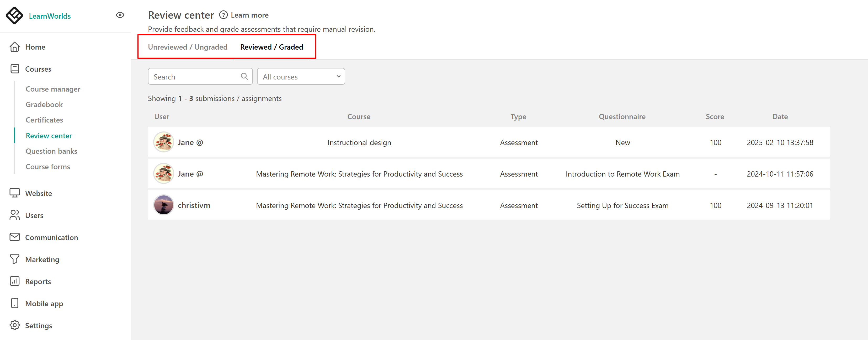Open the Marketing funnel icon
The image size is (868, 340).
pos(14,259)
